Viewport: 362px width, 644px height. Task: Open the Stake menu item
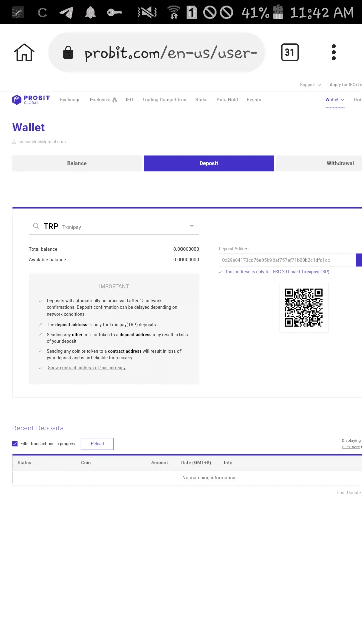pyautogui.click(x=201, y=100)
